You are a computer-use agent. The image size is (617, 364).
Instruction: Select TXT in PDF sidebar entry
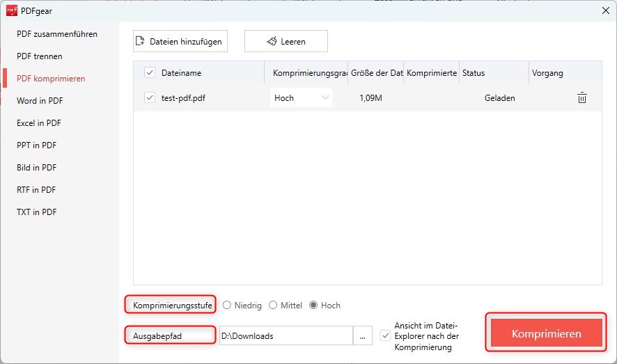click(37, 212)
